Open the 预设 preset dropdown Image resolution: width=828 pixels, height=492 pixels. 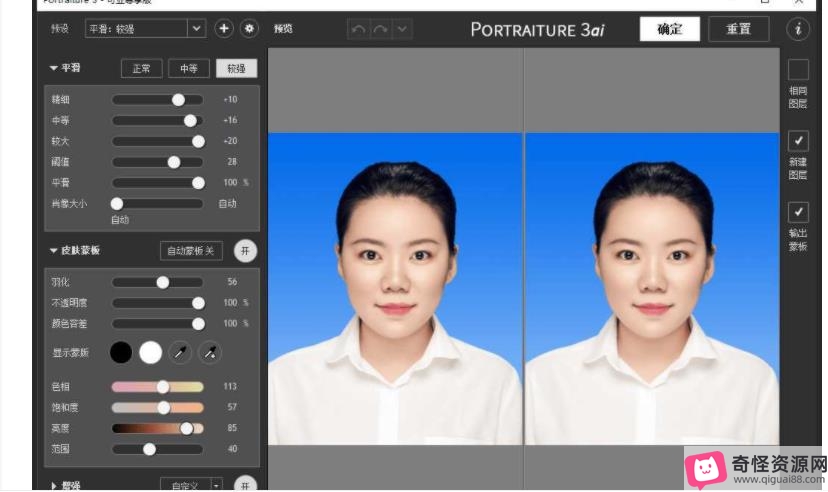(x=196, y=29)
